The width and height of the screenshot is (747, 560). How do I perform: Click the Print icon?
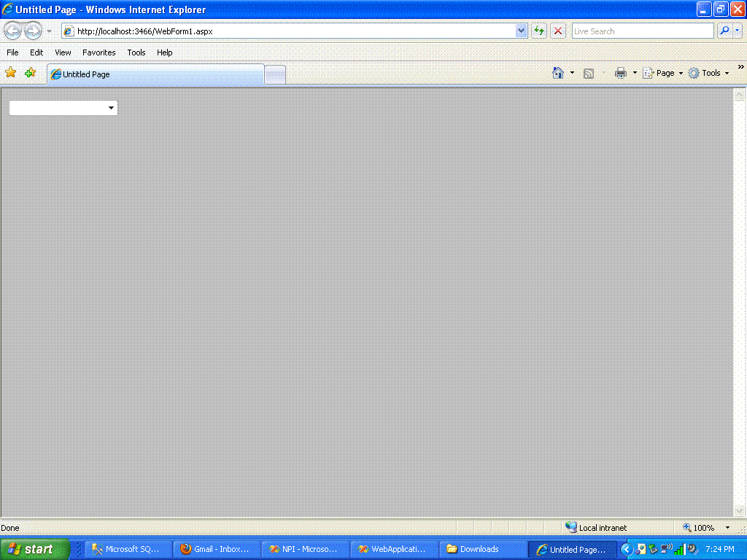coord(620,73)
